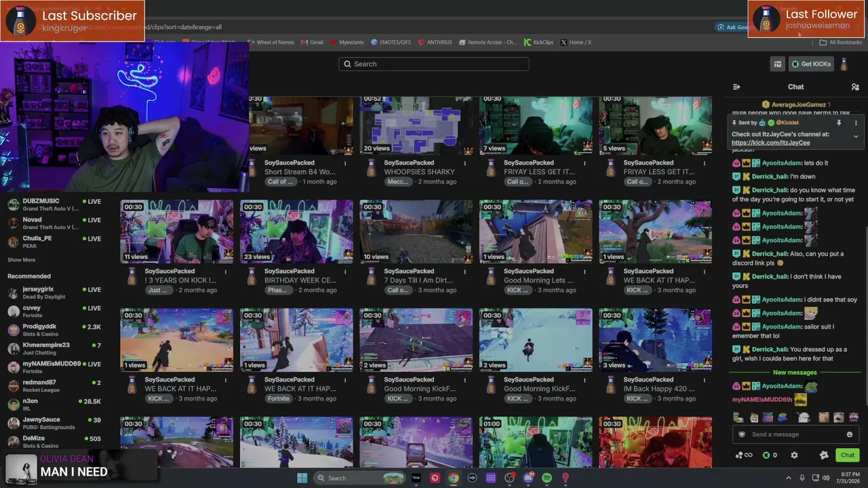Open the Windows Start menu
This screenshot has height=488, width=868.
click(x=302, y=478)
